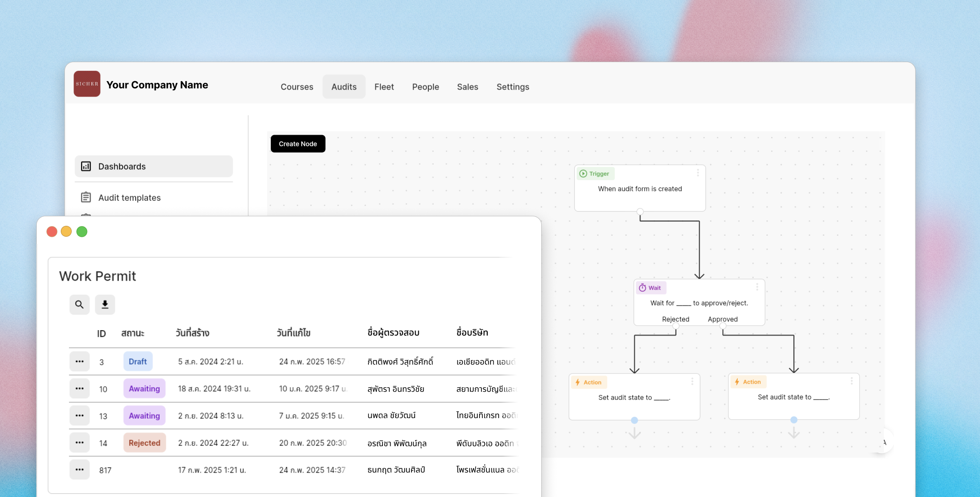Open row 14's more-options menu

pos(79,443)
